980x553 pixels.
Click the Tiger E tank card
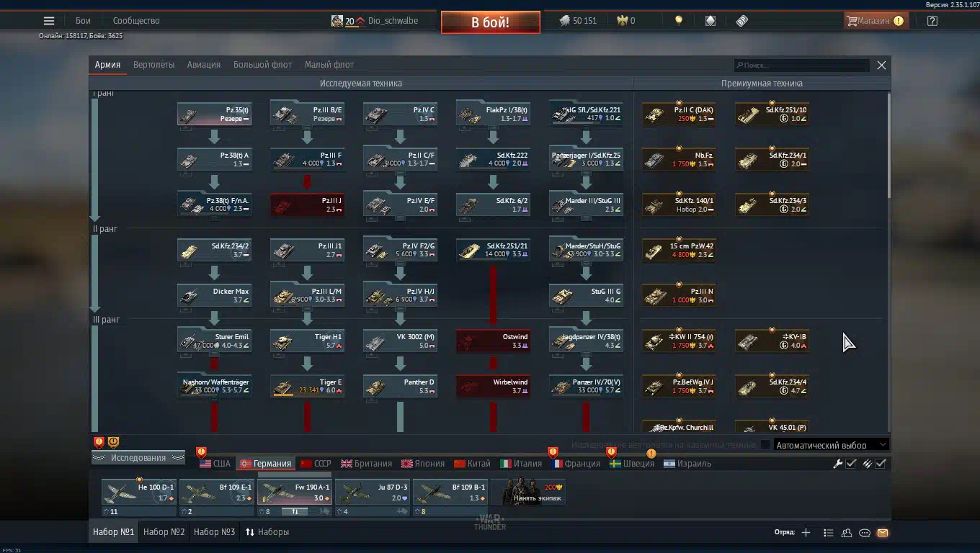tap(307, 386)
